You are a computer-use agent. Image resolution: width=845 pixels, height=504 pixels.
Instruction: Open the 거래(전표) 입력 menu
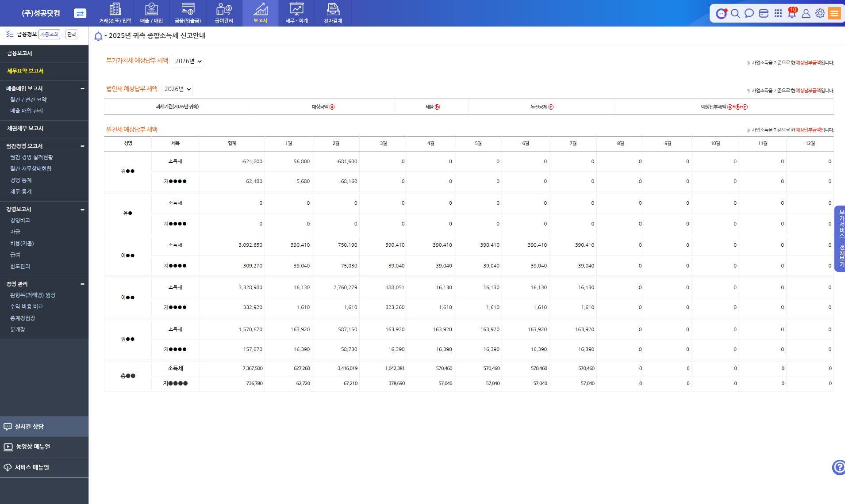pyautogui.click(x=115, y=13)
